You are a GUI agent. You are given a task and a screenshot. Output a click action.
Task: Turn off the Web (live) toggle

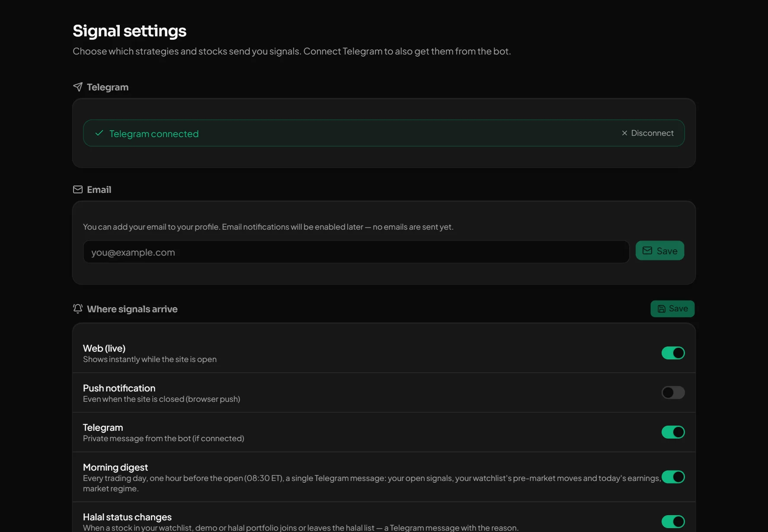673,353
